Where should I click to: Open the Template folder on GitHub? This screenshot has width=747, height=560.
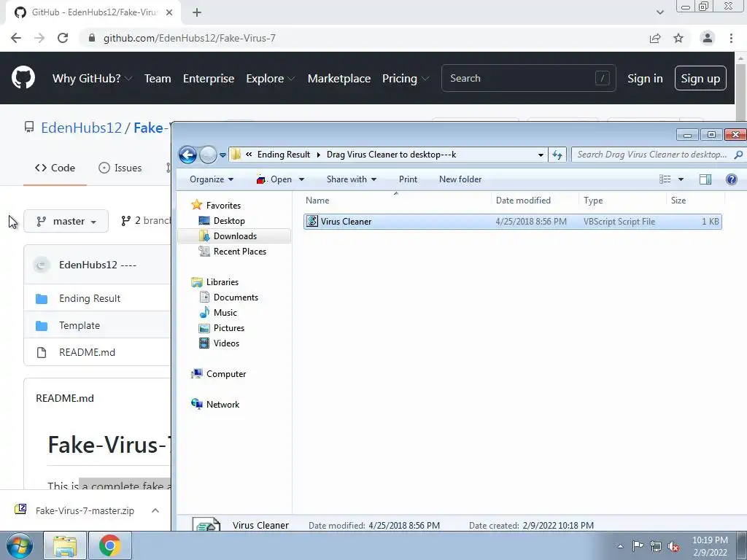80,326
